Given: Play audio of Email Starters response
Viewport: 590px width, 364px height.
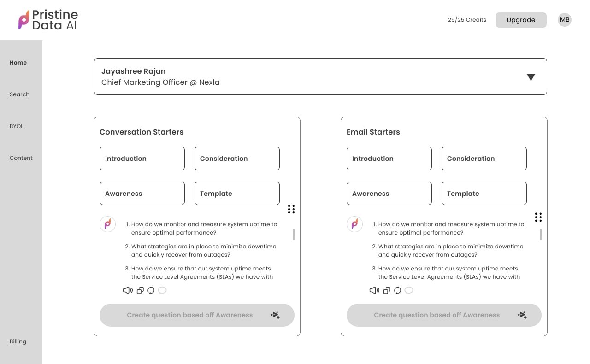Looking at the screenshot, I should (x=374, y=290).
